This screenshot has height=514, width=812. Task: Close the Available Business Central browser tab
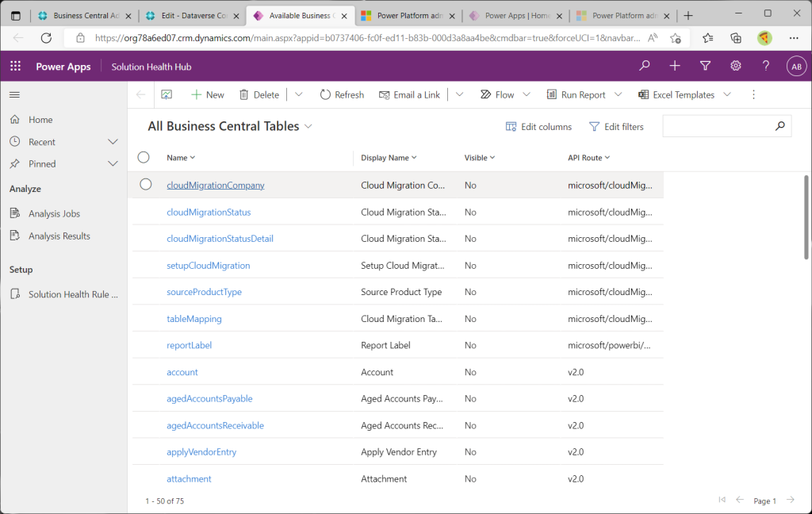pyautogui.click(x=344, y=16)
